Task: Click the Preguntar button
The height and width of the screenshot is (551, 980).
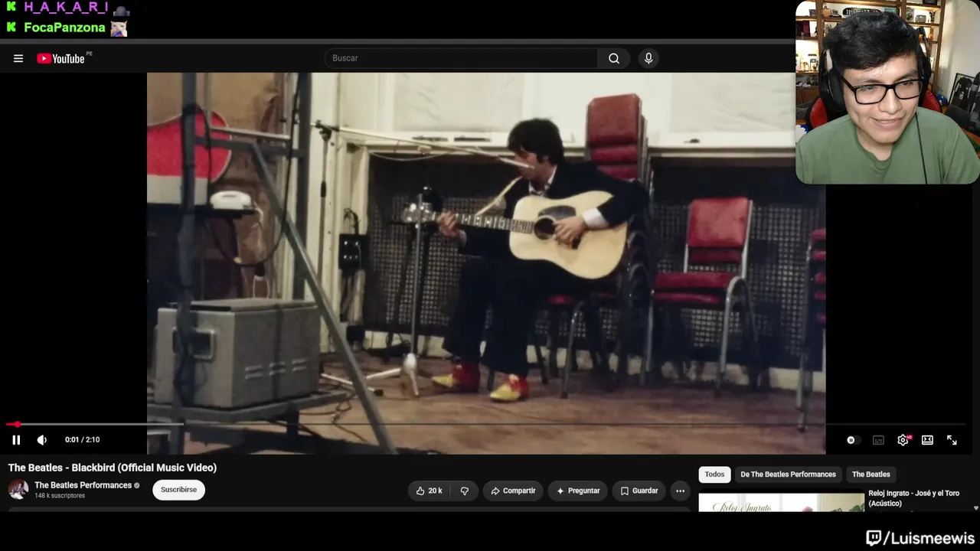Action: pos(578,491)
